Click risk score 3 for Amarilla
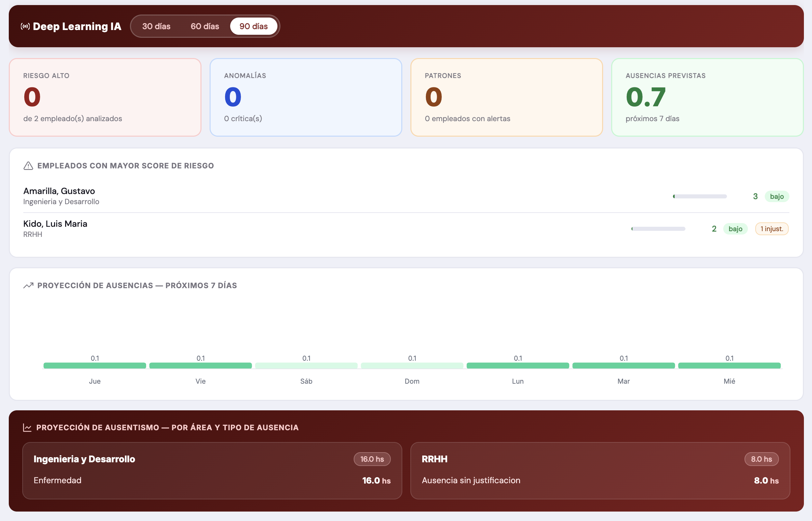Viewport: 812px width, 521px height. coord(755,197)
